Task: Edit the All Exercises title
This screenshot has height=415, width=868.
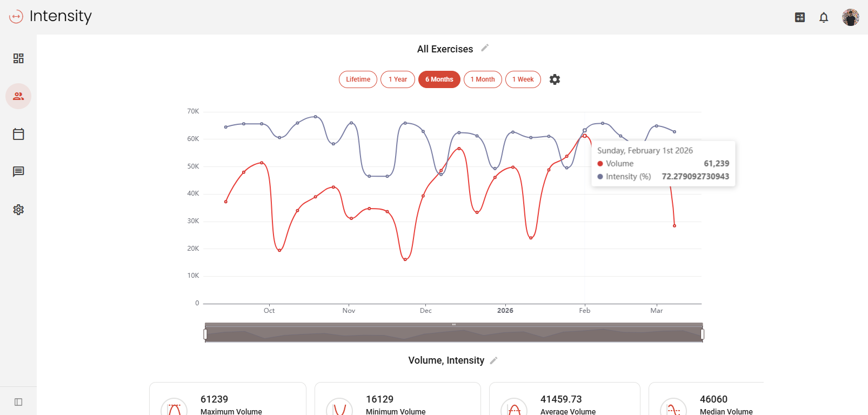Action: [485, 48]
